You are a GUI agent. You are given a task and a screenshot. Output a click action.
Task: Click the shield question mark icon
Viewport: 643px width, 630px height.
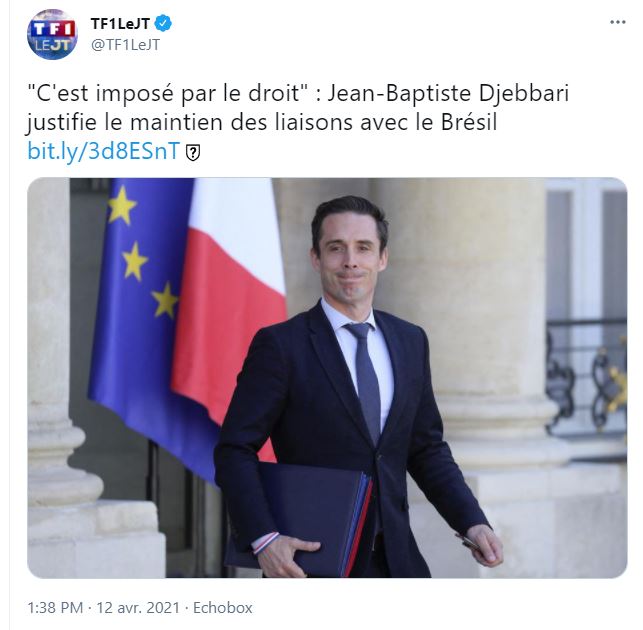tap(193, 153)
